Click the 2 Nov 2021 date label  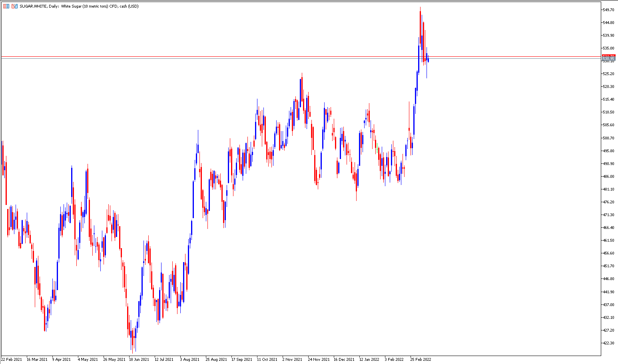pyautogui.click(x=292, y=359)
